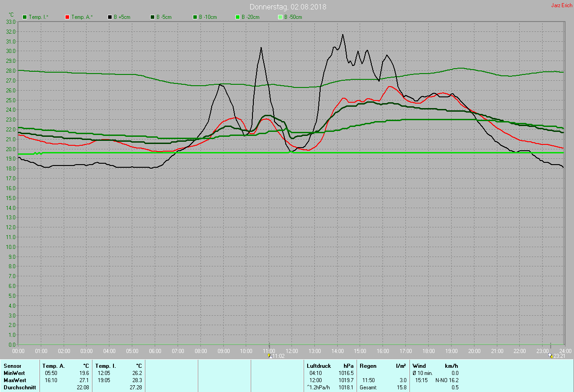
Task: Click the 18:00 time axis label
Action: (429, 351)
